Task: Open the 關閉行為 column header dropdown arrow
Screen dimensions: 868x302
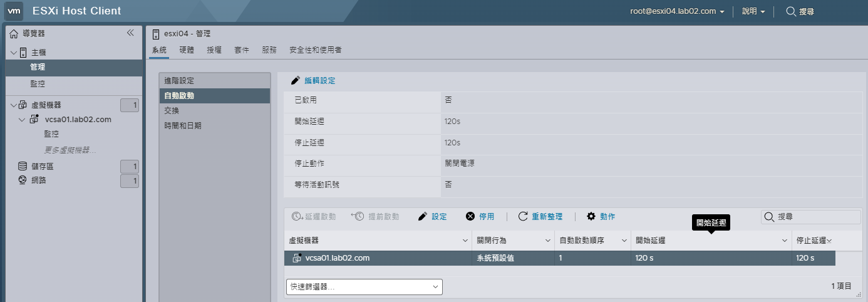Action: tap(547, 241)
